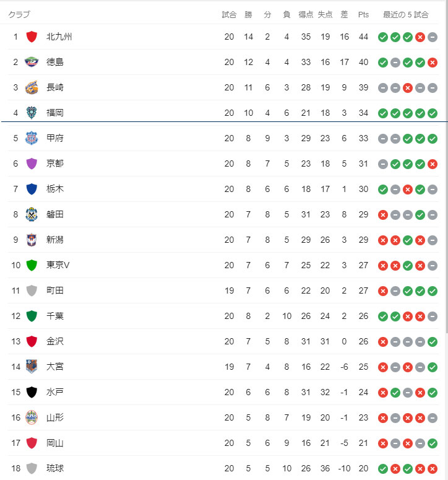Click the 磐田 club crest icon
448x480 pixels.
(32, 214)
